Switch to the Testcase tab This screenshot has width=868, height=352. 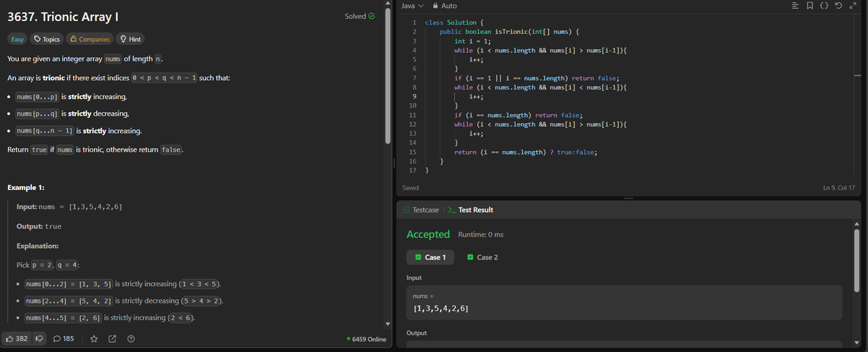420,210
